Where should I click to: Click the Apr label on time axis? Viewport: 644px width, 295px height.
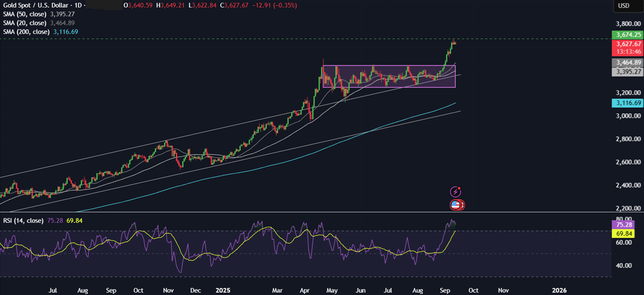(x=304, y=290)
